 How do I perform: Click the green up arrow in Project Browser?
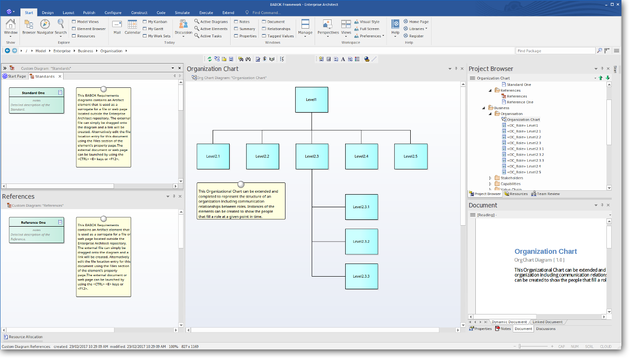tap(601, 78)
